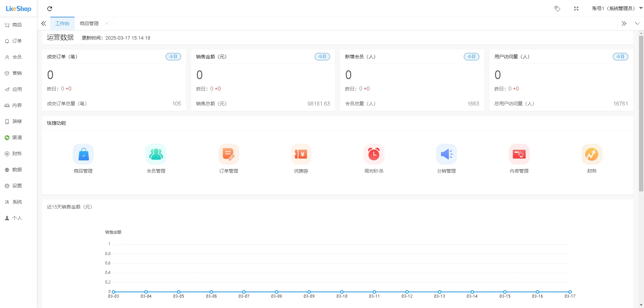Toggle the 今日 filter on 销售金额 card
Screen dimensions: 644x308
tap(322, 56)
